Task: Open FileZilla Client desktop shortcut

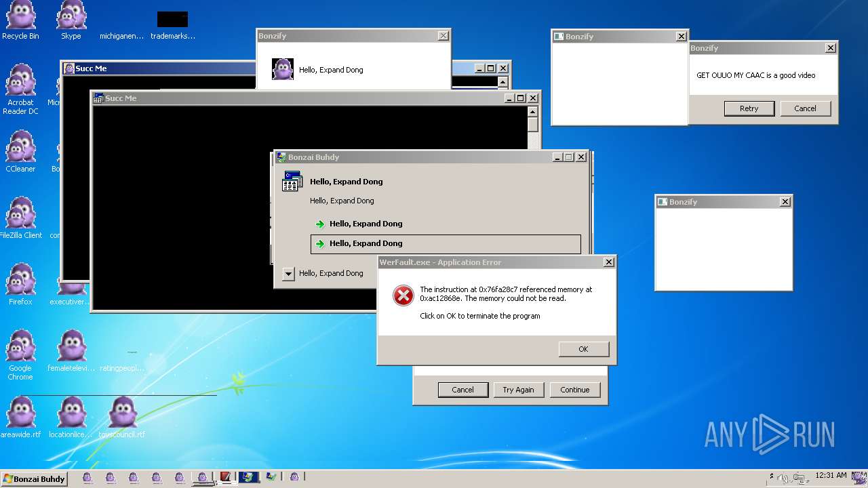Action: 20,218
